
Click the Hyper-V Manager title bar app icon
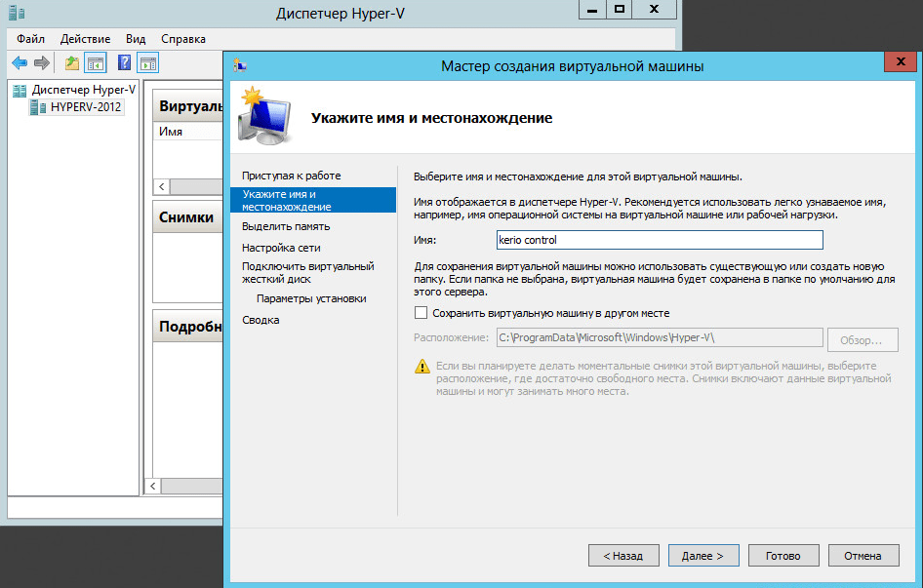coord(16,13)
